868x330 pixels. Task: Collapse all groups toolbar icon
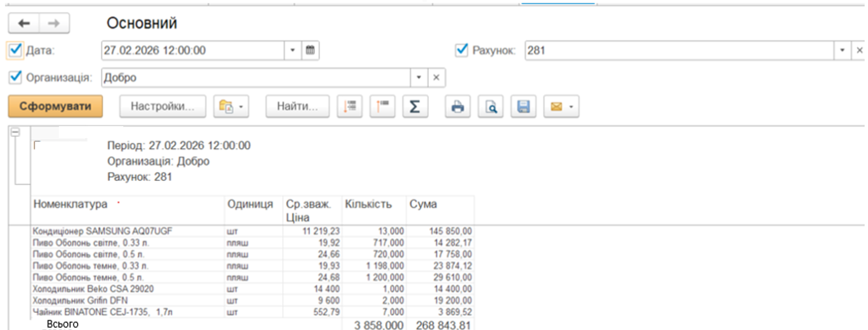[x=382, y=106]
